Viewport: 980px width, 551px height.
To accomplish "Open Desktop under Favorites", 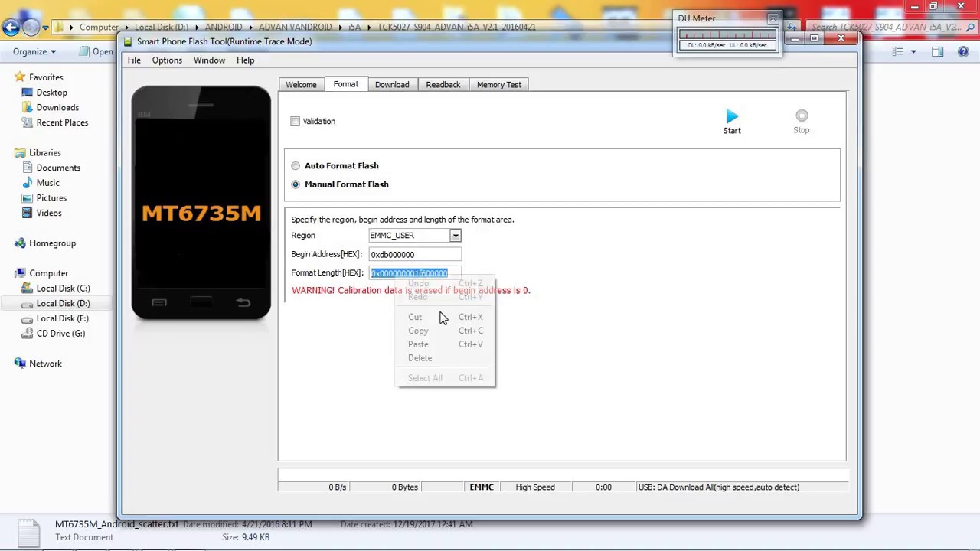I will tap(52, 93).
